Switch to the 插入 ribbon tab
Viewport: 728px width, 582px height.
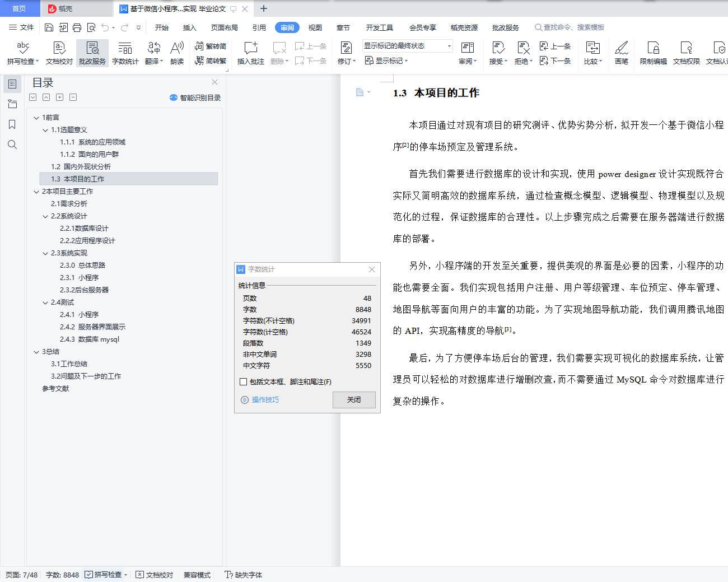pyautogui.click(x=190, y=27)
